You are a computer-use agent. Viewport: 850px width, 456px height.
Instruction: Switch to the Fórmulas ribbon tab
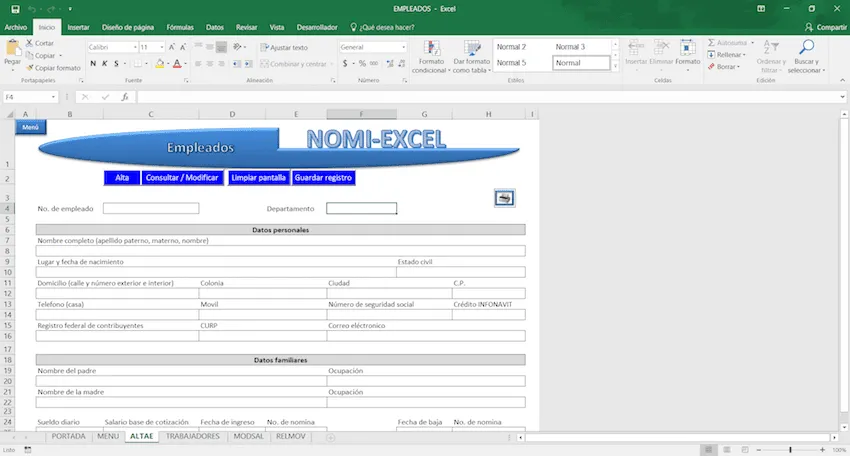tap(180, 28)
